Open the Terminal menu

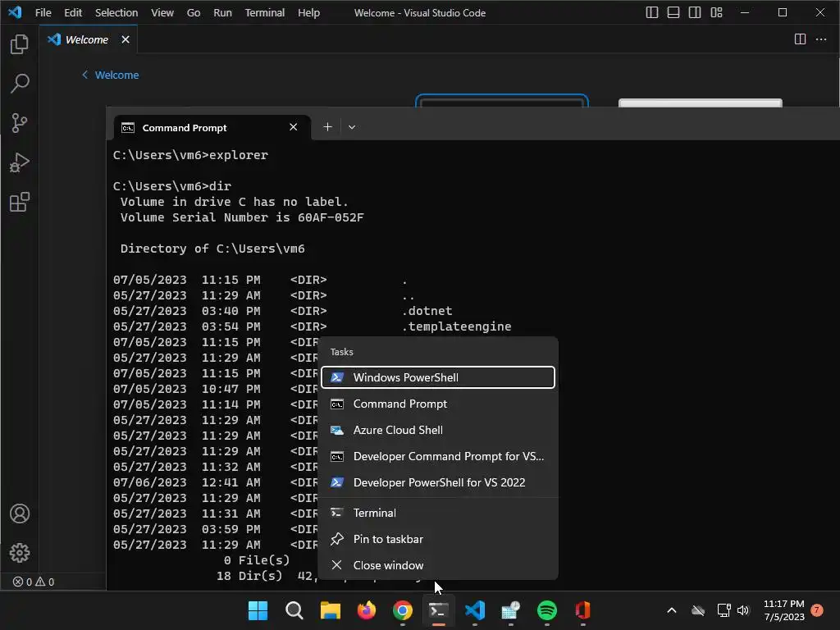click(265, 12)
